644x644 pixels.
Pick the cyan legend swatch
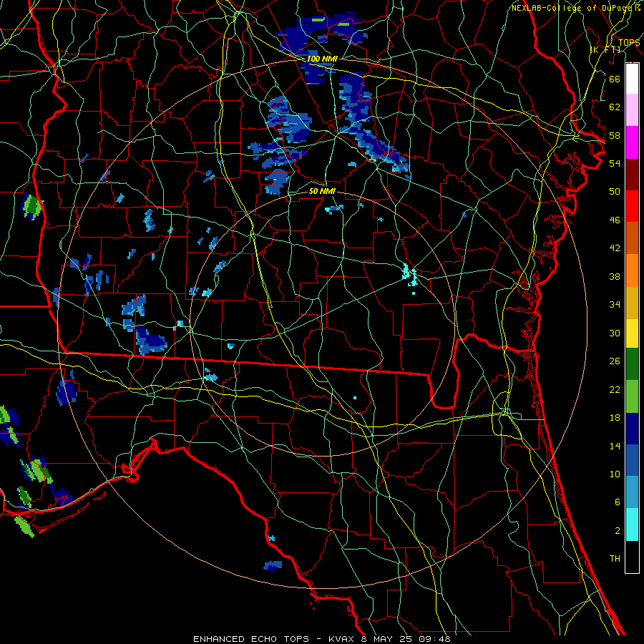pos(632,525)
